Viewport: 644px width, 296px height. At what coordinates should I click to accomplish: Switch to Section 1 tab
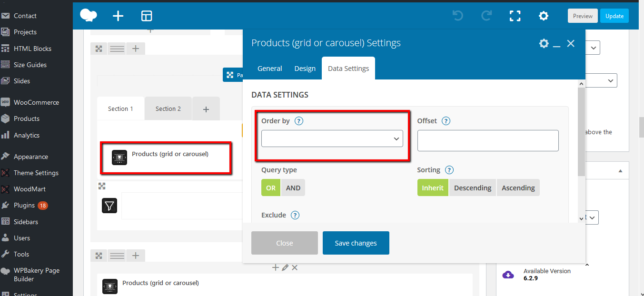point(120,109)
